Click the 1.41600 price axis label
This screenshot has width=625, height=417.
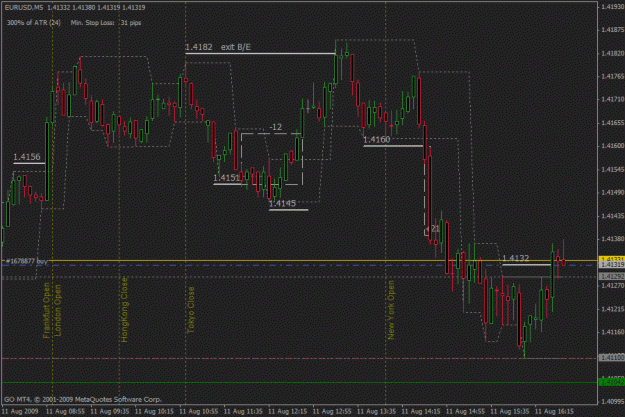613,146
